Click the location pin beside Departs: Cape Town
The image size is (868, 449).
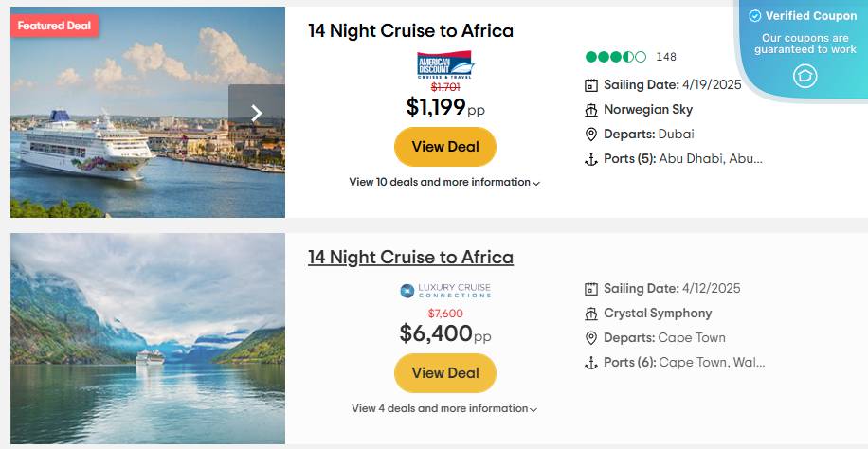(591, 338)
